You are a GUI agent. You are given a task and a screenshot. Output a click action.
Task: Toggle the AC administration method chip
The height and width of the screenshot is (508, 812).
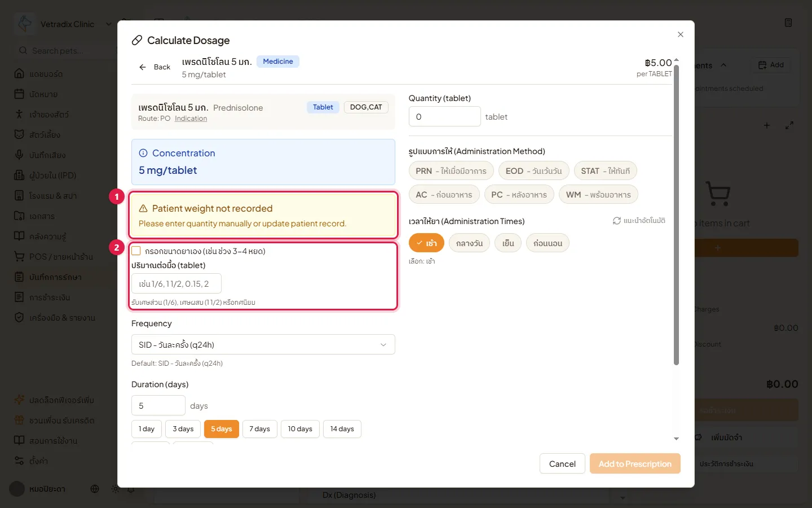click(444, 195)
